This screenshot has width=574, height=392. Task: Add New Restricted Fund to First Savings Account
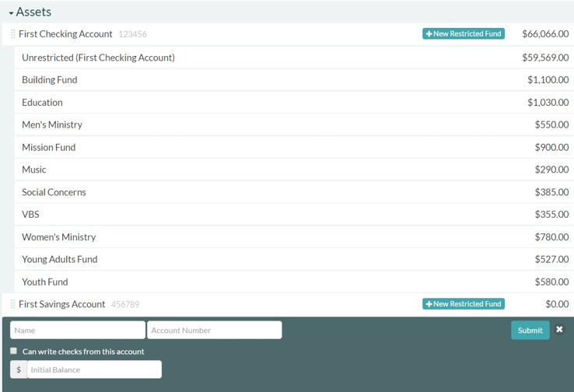click(x=464, y=304)
